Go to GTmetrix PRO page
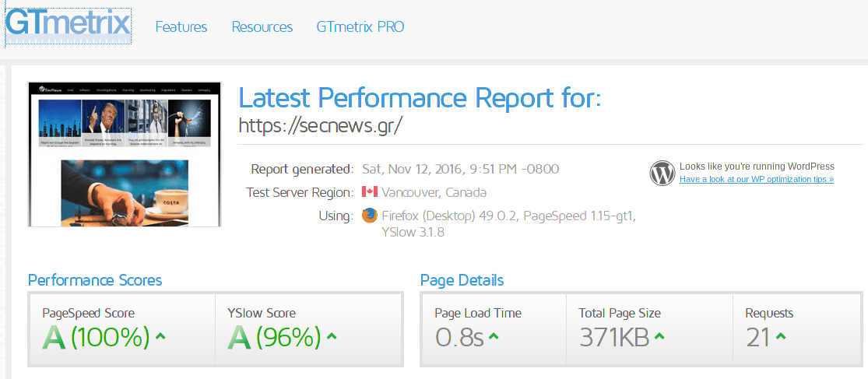This screenshot has width=868, height=379. (x=360, y=26)
